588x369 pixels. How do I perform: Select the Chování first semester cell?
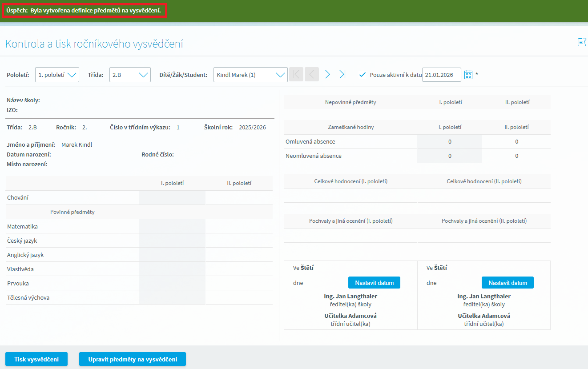click(172, 198)
